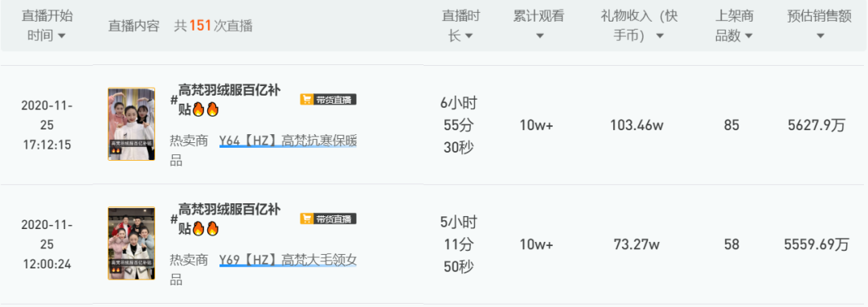Click fire emoji icons in second title
This screenshot has width=868, height=307.
point(206,228)
